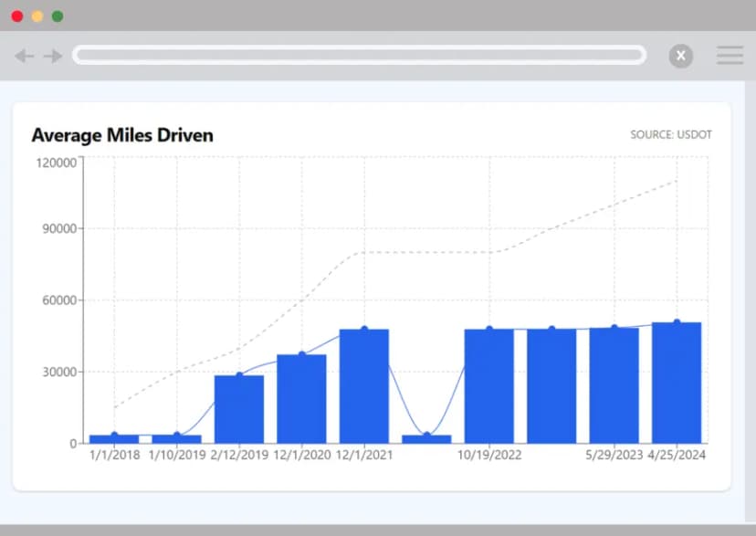Image resolution: width=756 pixels, height=536 pixels.
Task: Click the yellow minimize dot
Action: 37,16
